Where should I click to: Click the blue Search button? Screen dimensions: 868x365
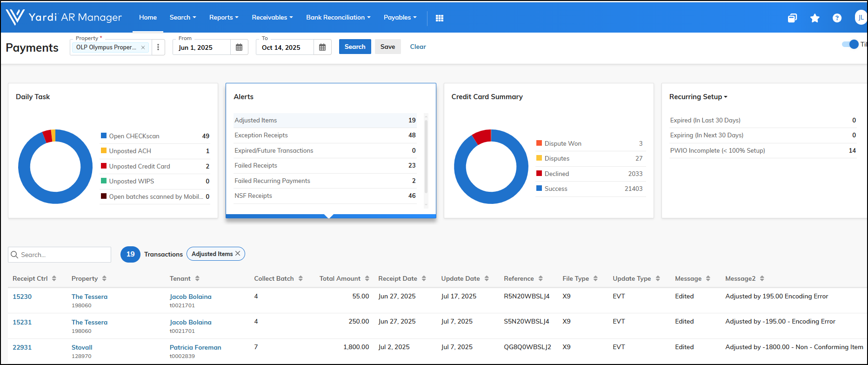[x=355, y=47]
